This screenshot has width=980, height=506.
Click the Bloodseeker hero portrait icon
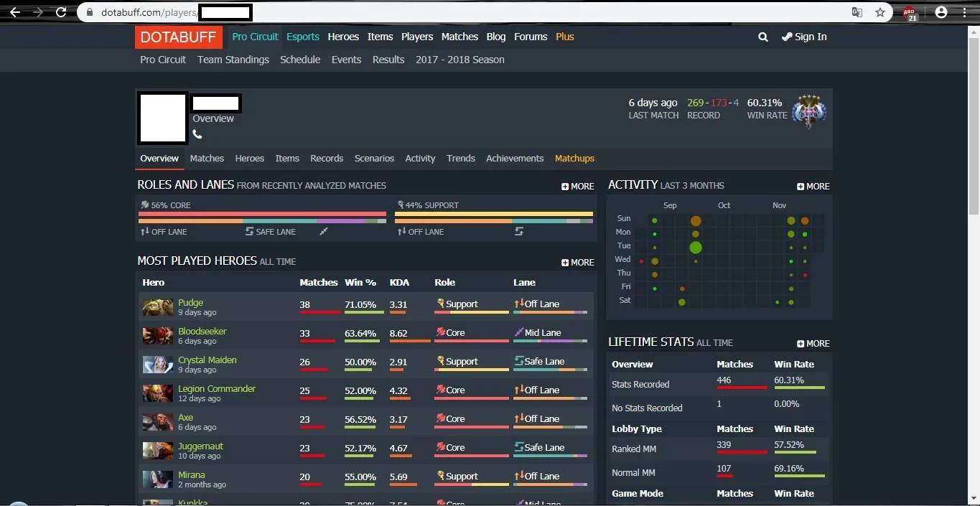tap(157, 336)
